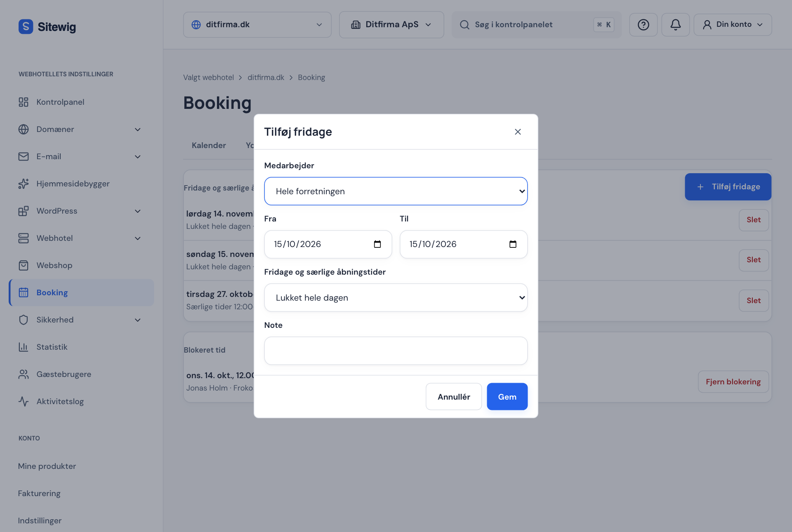Click the Tilføj fridage button

coord(728,187)
